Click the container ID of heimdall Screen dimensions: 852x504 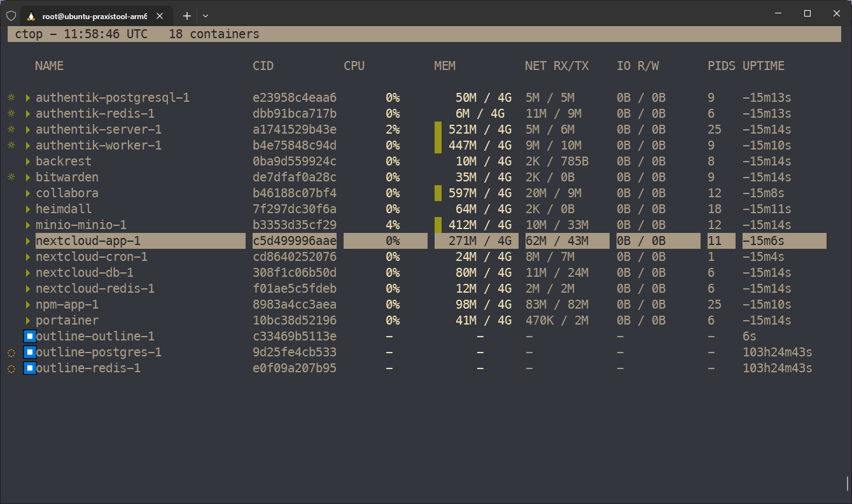click(x=294, y=209)
